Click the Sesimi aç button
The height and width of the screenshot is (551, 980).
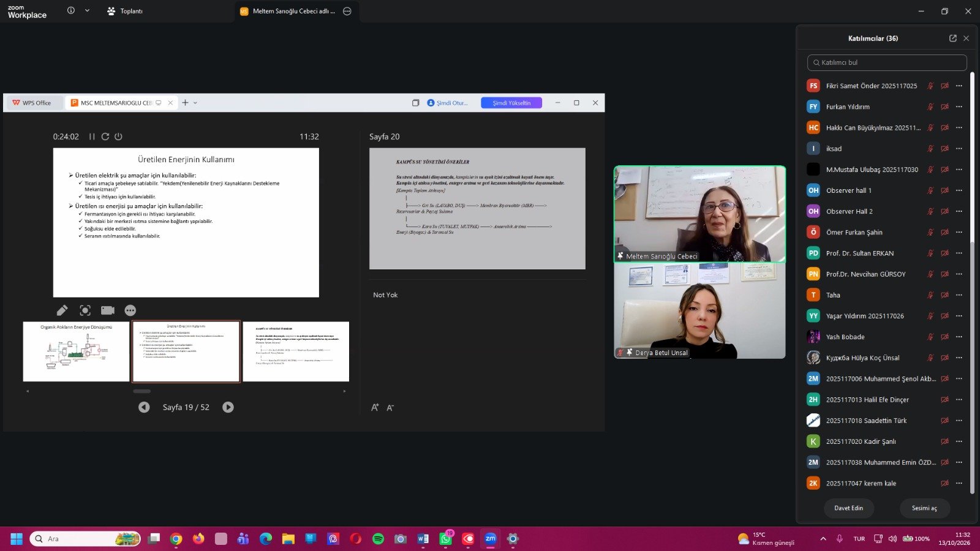[924, 508]
